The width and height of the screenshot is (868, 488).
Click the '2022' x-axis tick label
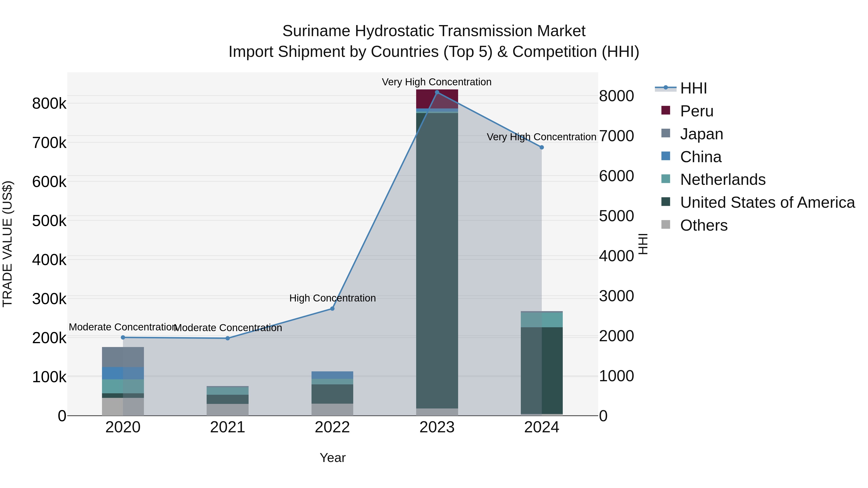(x=332, y=427)
